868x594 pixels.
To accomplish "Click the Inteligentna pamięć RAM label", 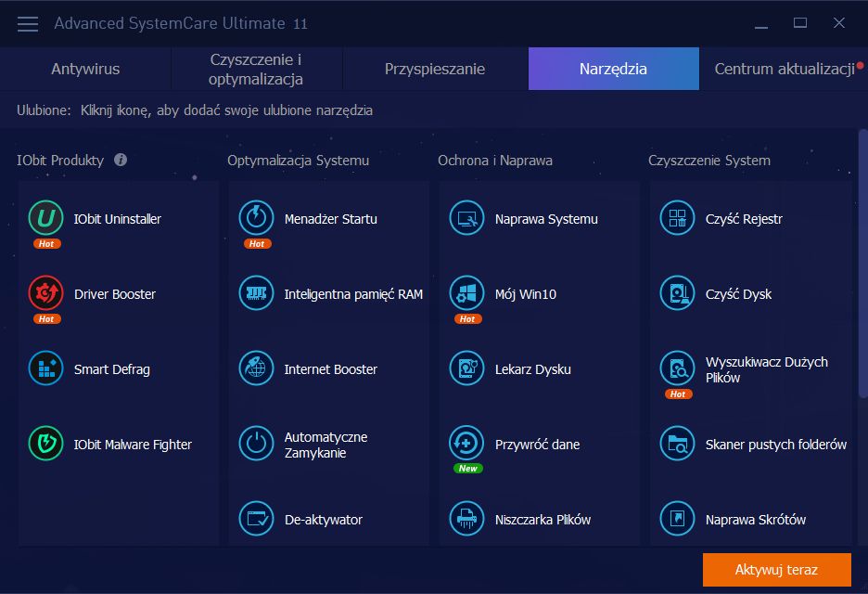I will (353, 294).
